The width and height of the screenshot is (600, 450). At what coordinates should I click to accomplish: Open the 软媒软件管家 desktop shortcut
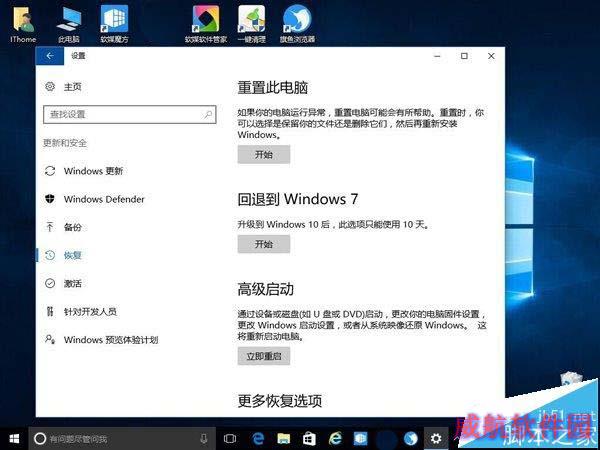point(206,24)
